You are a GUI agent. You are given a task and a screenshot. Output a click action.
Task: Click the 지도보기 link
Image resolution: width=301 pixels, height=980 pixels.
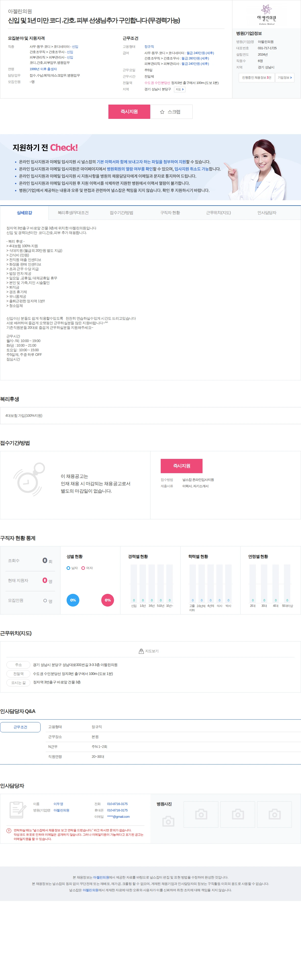click(x=148, y=651)
